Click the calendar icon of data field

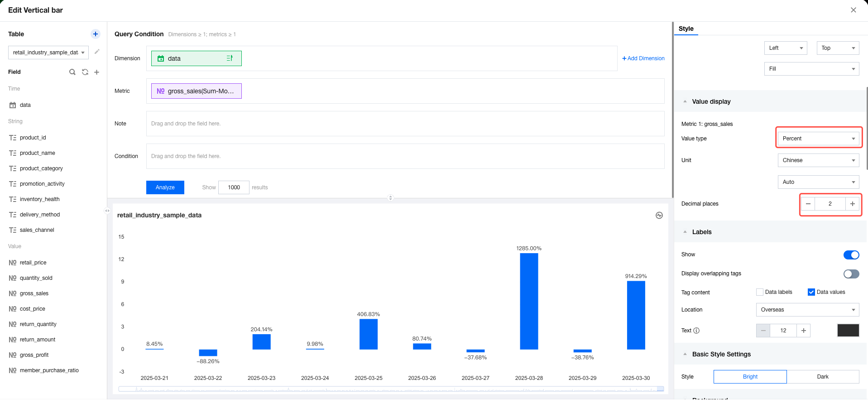point(13,105)
